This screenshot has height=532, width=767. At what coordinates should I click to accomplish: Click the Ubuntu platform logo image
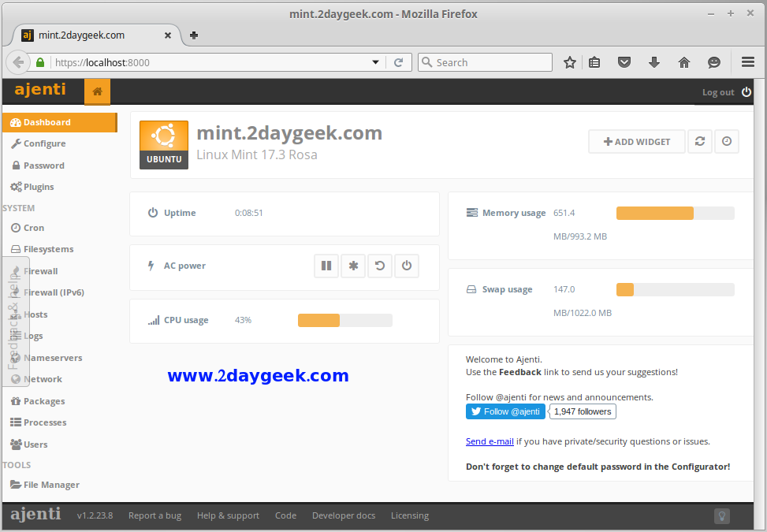pyautogui.click(x=164, y=145)
